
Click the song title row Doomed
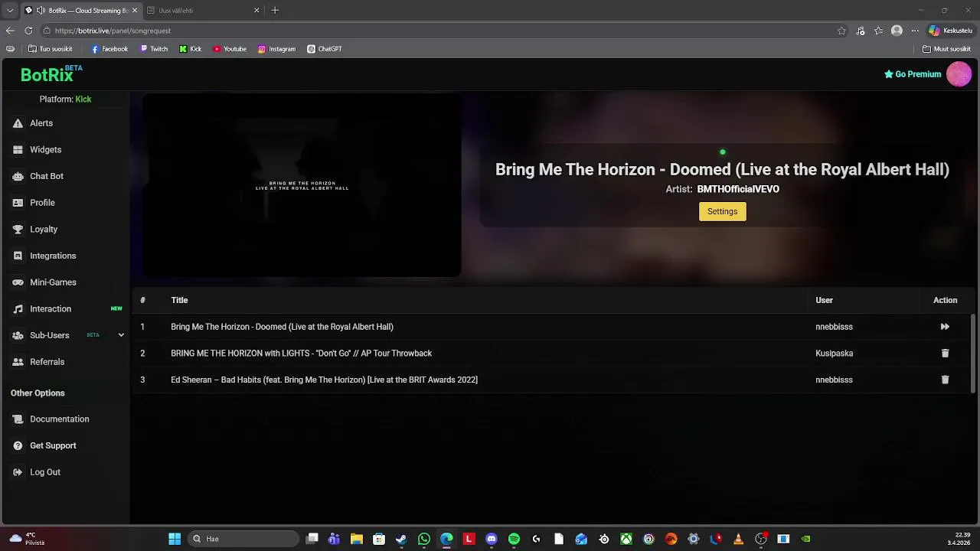tap(282, 327)
